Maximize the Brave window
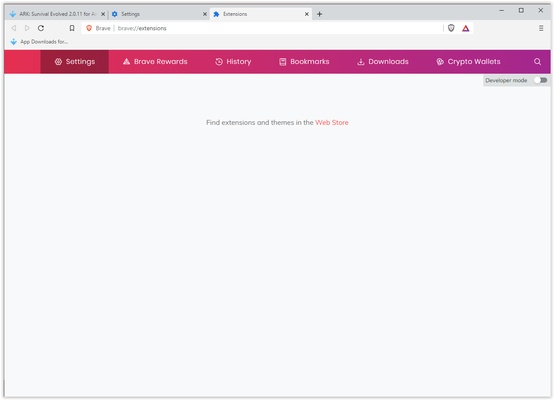The image size is (554, 400). tap(521, 11)
